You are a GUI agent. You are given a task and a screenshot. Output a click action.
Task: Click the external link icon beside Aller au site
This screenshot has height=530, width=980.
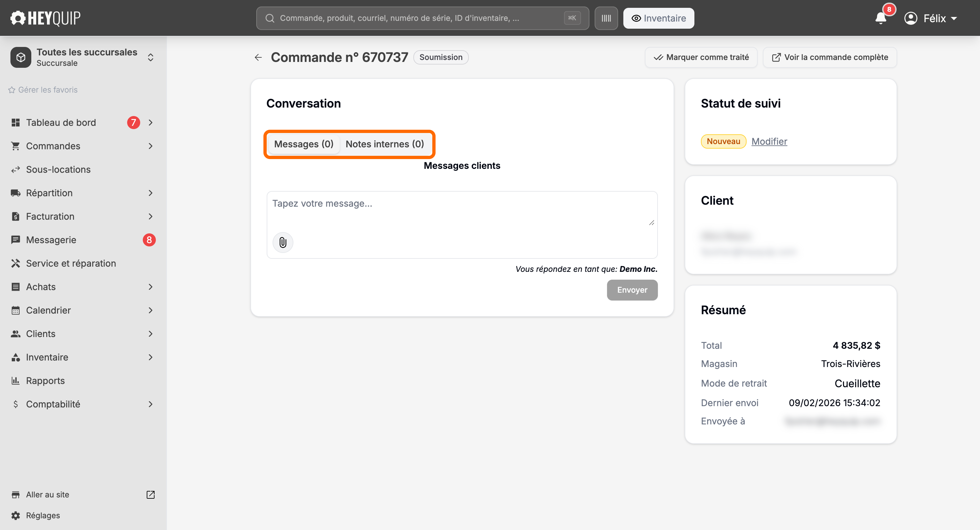(x=151, y=494)
